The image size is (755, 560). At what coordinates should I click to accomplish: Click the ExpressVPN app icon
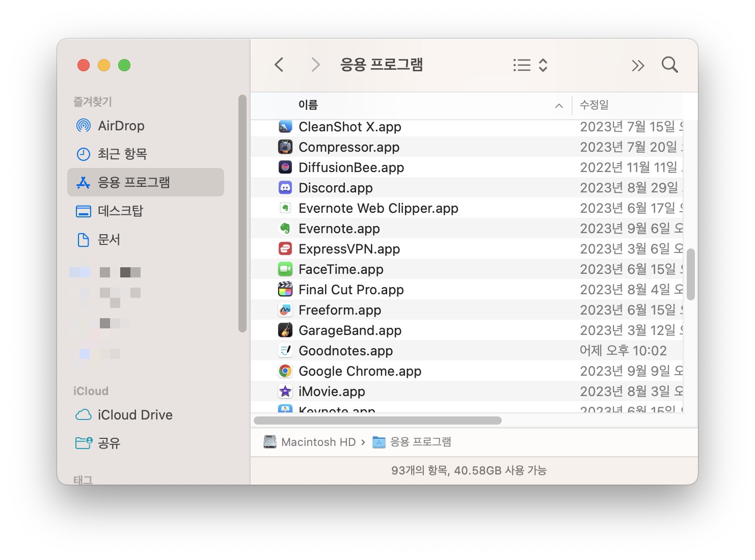pyautogui.click(x=285, y=249)
